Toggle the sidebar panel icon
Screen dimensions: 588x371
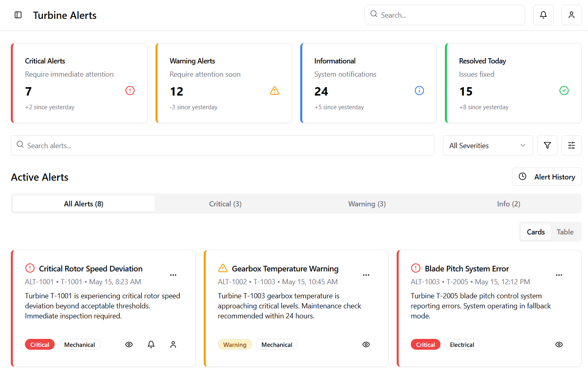[x=18, y=15]
